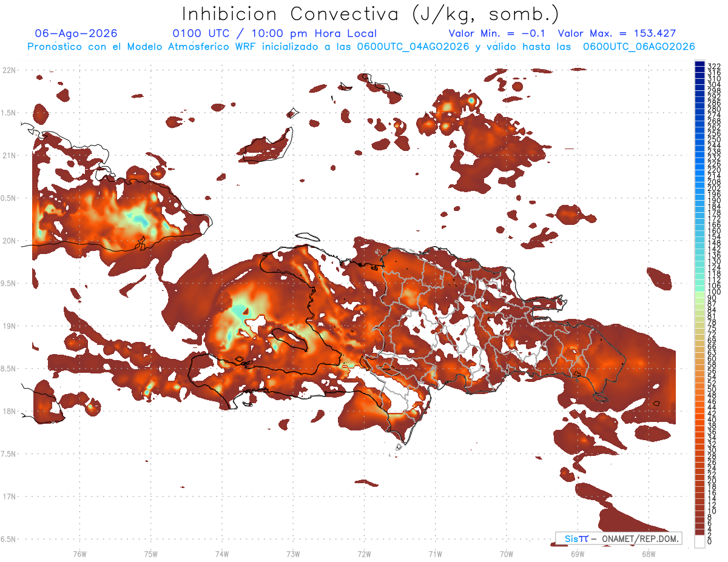The width and height of the screenshot is (728, 562).
Task: Click the "74W" longitude label
Action: (x=222, y=554)
